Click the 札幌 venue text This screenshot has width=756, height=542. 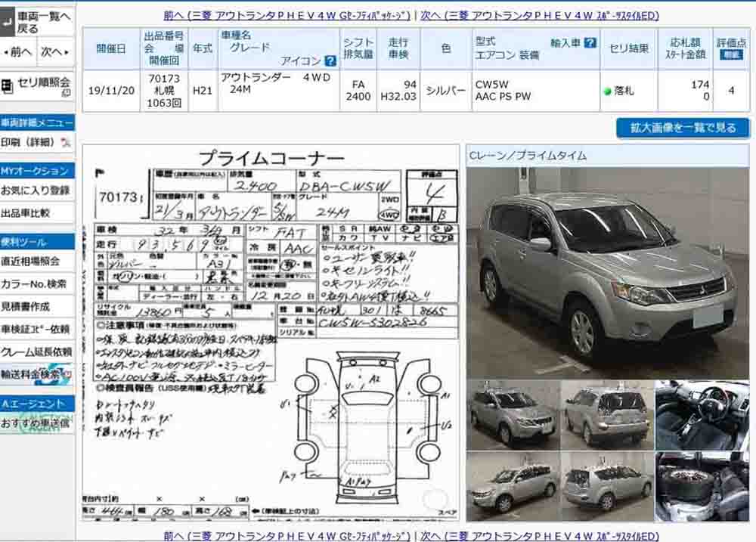click(x=164, y=91)
